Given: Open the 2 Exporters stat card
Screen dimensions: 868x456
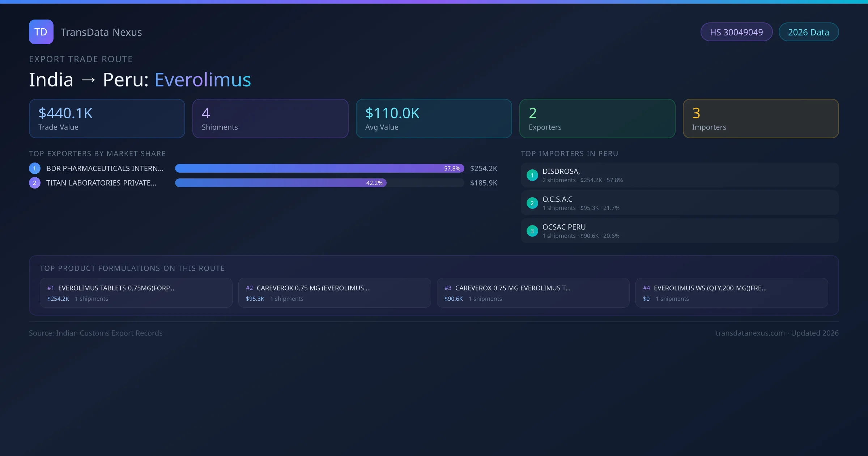Looking at the screenshot, I should 597,119.
